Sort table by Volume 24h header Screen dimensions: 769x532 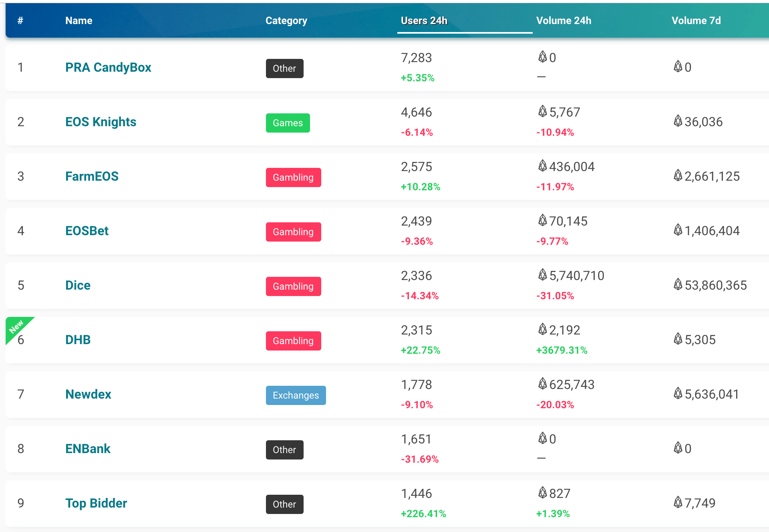(563, 20)
